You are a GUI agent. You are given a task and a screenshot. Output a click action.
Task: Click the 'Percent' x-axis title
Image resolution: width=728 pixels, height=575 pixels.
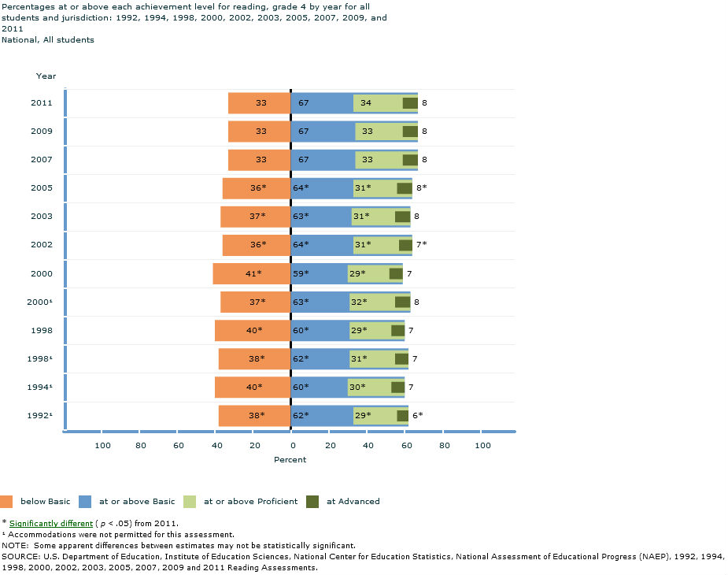290,459
